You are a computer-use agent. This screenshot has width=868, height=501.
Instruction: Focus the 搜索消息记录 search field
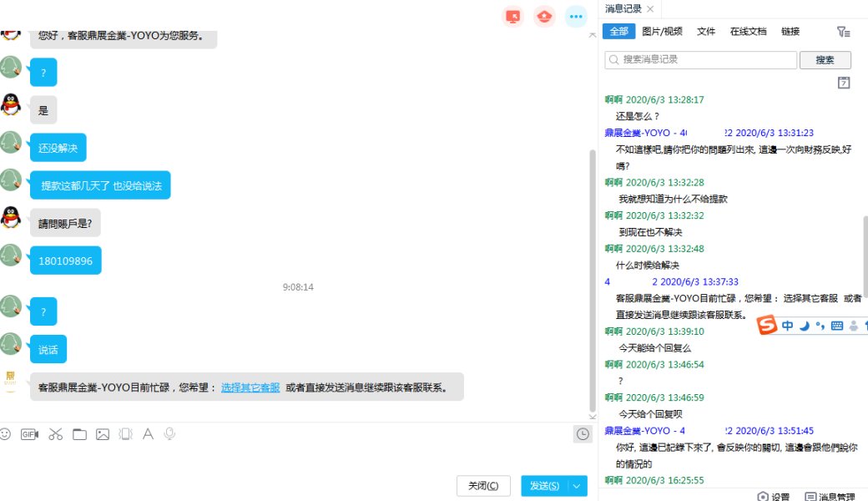pos(701,60)
